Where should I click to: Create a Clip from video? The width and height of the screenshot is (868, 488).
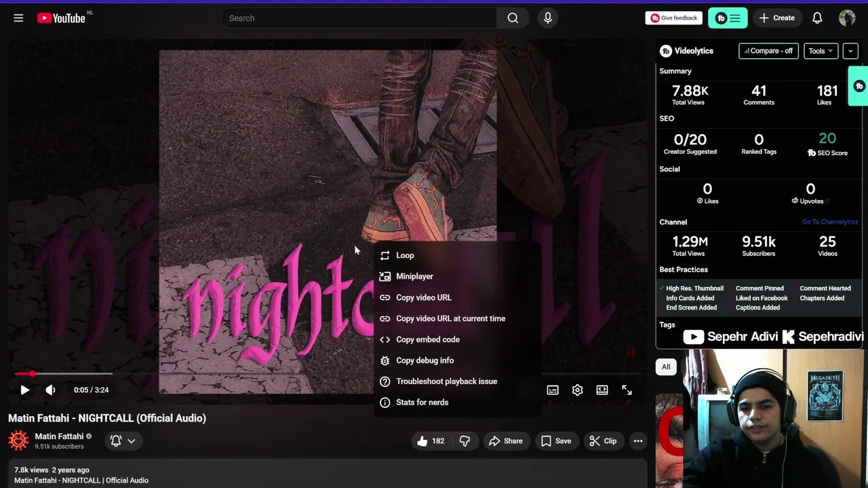click(x=603, y=441)
